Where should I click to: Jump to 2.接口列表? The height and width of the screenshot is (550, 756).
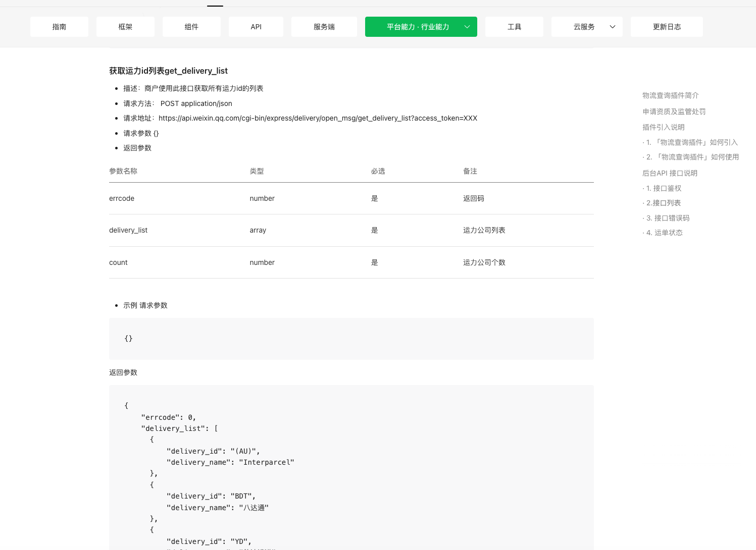tap(662, 203)
